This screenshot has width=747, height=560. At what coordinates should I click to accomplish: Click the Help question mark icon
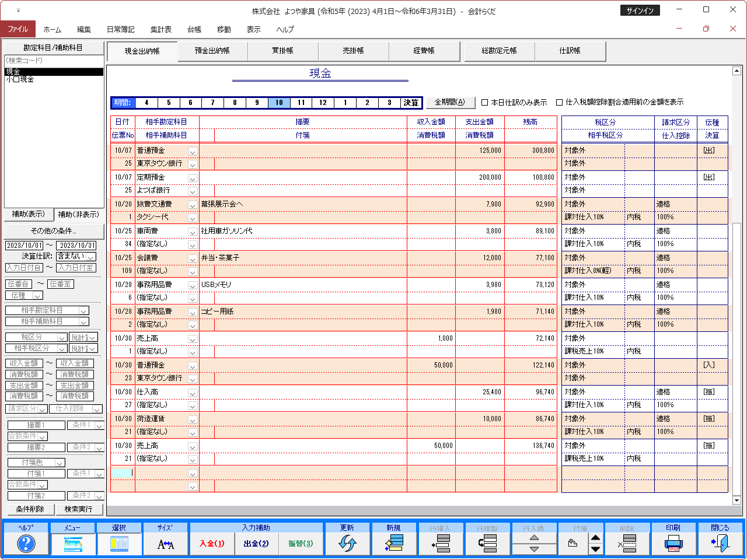click(x=26, y=544)
